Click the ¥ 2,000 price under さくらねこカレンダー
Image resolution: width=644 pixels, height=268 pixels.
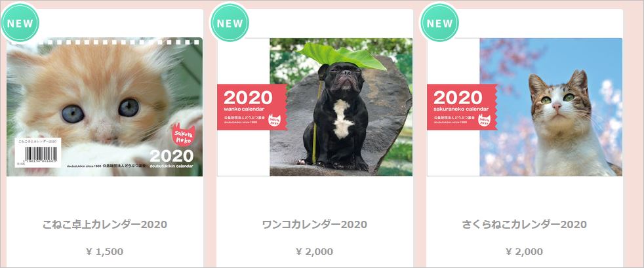point(525,252)
